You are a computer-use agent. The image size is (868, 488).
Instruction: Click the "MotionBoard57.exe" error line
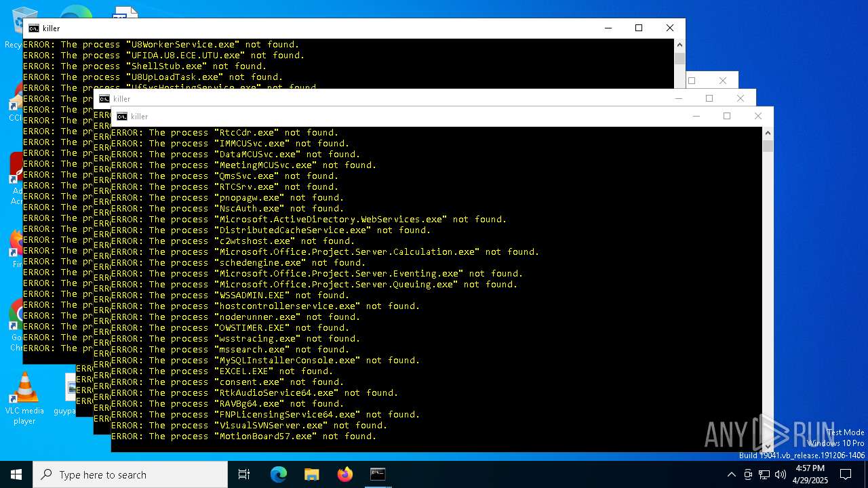[x=244, y=436]
